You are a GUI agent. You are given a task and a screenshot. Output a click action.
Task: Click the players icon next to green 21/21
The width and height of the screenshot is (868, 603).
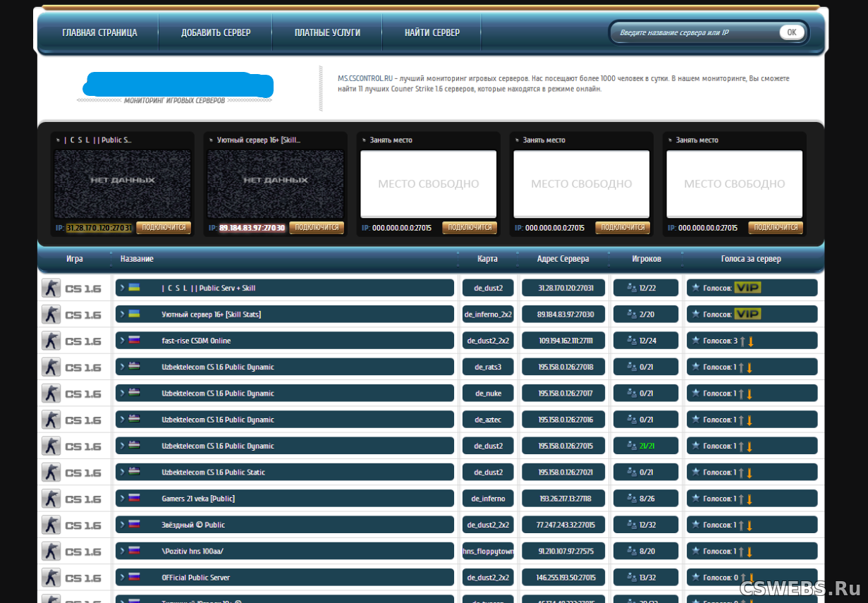630,446
